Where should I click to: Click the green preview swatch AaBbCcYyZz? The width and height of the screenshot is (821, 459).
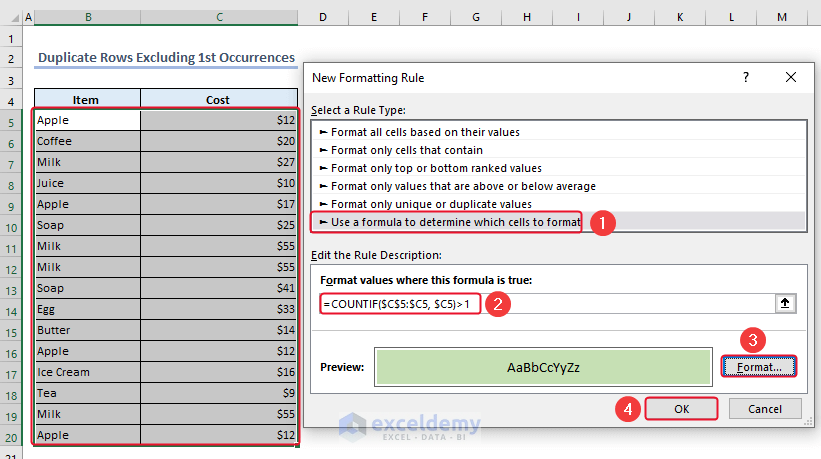pyautogui.click(x=543, y=367)
